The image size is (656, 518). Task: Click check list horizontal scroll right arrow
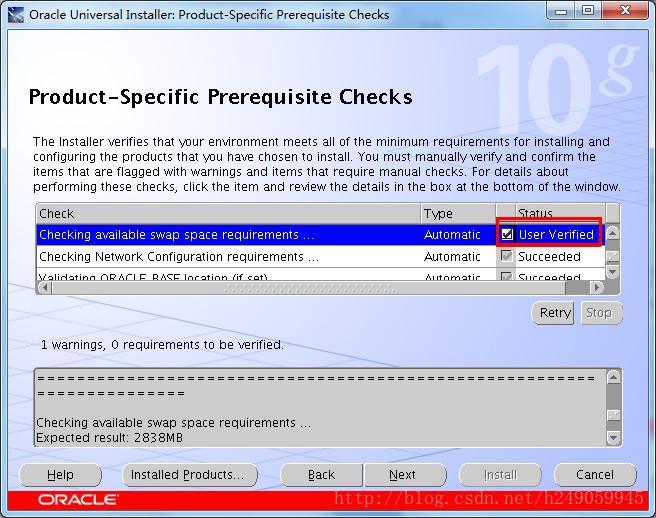pos(597,287)
